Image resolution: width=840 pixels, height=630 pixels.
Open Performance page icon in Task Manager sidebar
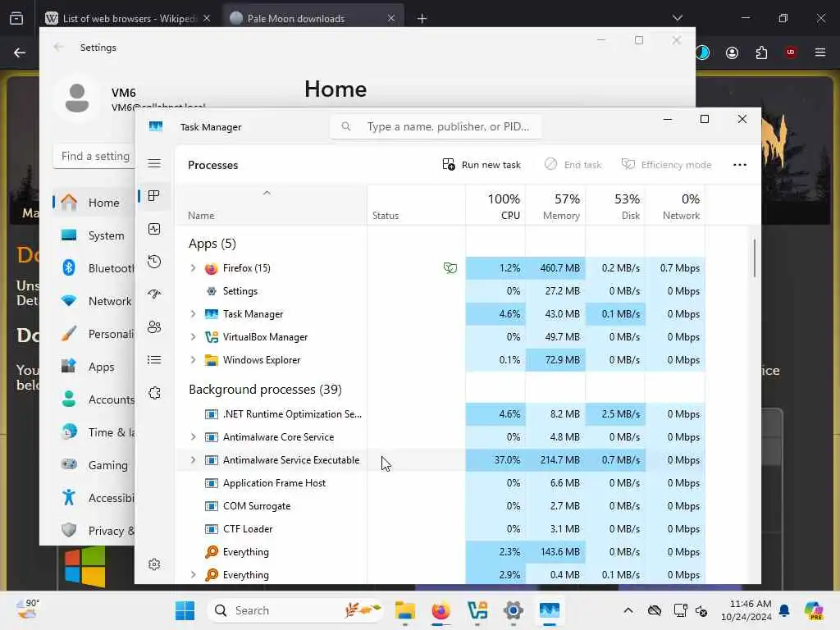pyautogui.click(x=154, y=230)
